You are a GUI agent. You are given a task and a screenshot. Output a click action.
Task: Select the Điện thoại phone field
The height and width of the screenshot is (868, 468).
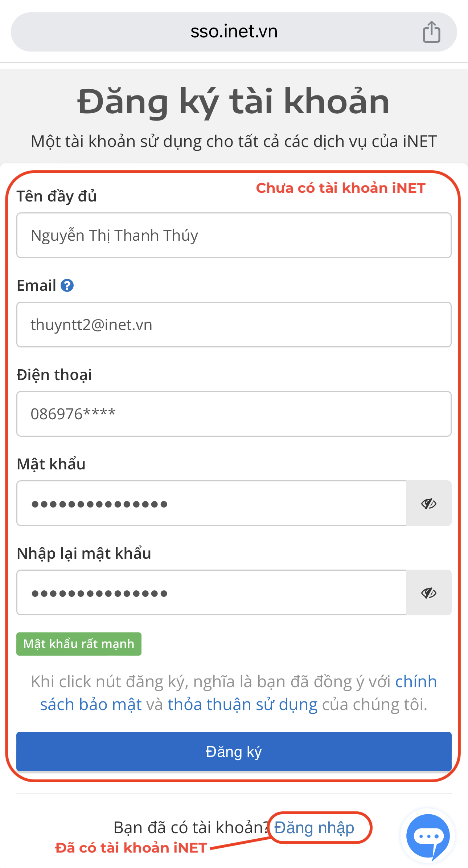234,414
